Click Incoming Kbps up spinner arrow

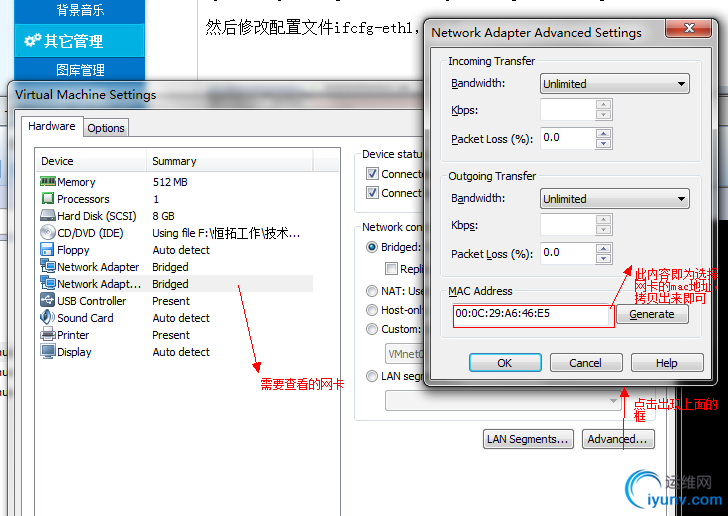[604, 105]
